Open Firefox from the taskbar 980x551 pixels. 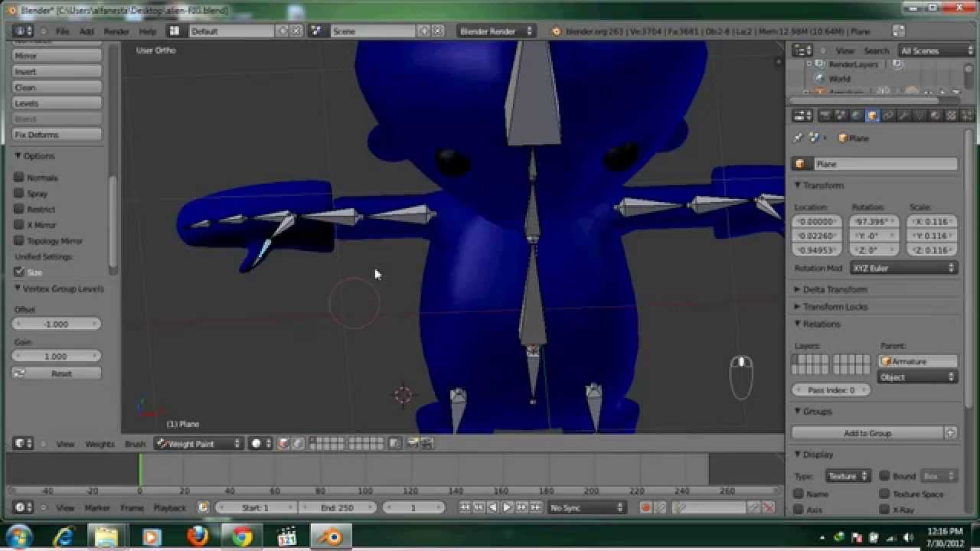point(198,537)
